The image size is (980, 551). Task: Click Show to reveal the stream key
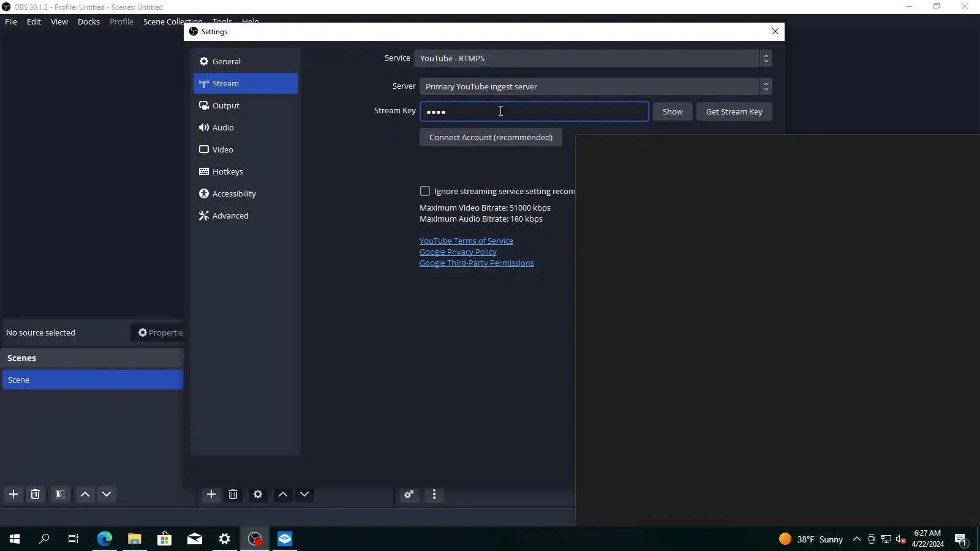point(673,111)
